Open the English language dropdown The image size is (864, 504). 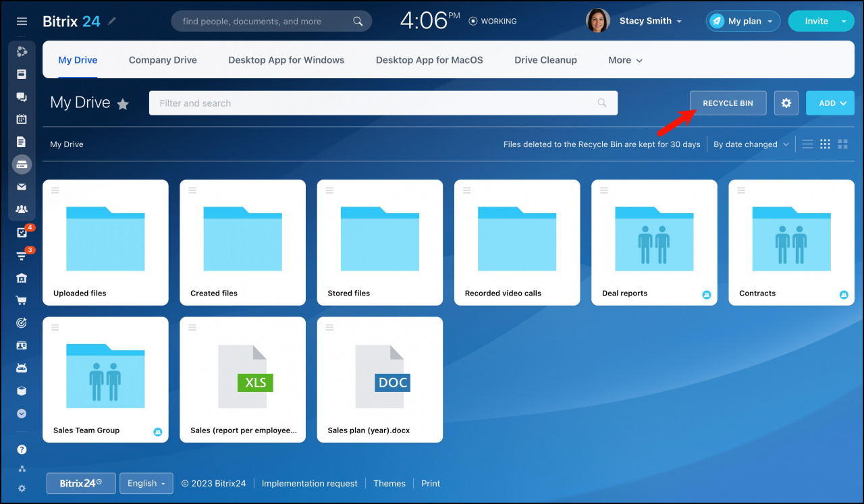146,483
